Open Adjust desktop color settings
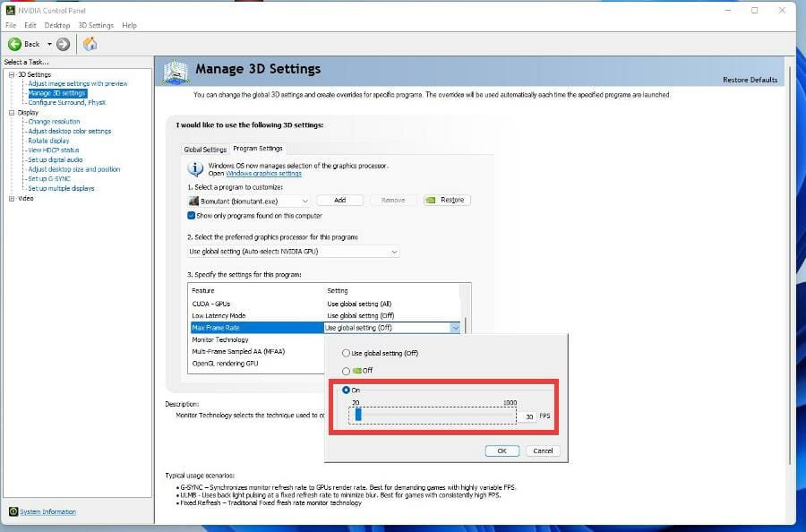806x532 pixels. tap(69, 131)
